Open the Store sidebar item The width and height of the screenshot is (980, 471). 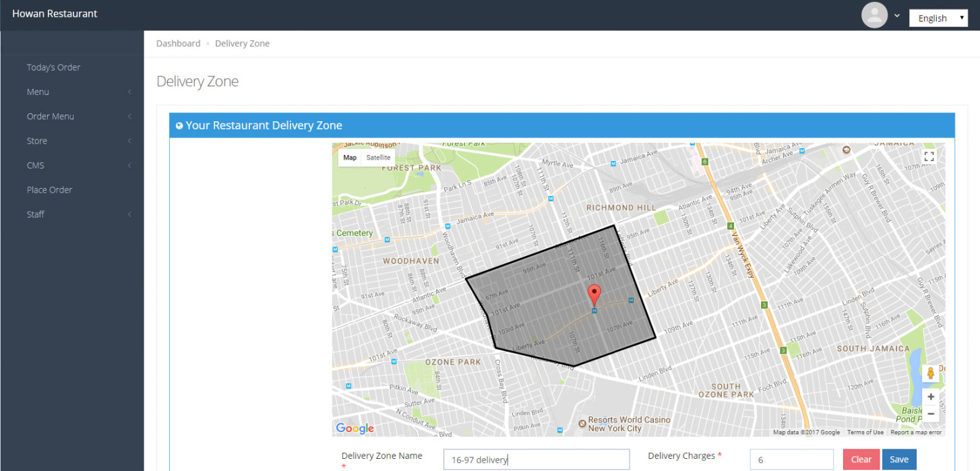(x=37, y=141)
